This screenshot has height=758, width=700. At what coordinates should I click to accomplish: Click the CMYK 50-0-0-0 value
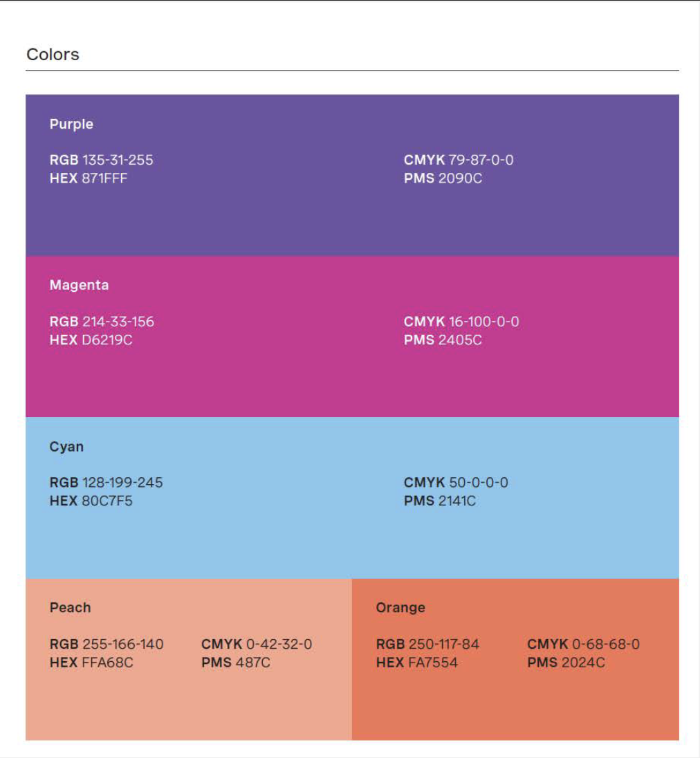[x=456, y=483]
